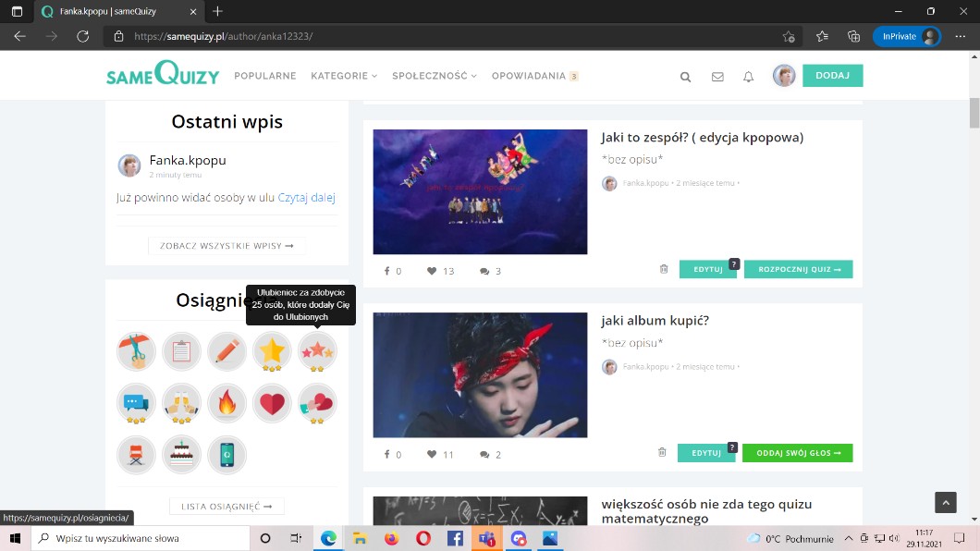980x551 pixels.
Task: Click the search magnifier icon in header
Action: (x=685, y=77)
